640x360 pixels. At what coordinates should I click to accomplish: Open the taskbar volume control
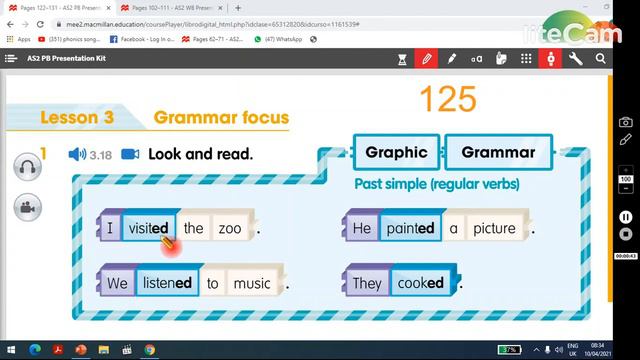point(559,350)
